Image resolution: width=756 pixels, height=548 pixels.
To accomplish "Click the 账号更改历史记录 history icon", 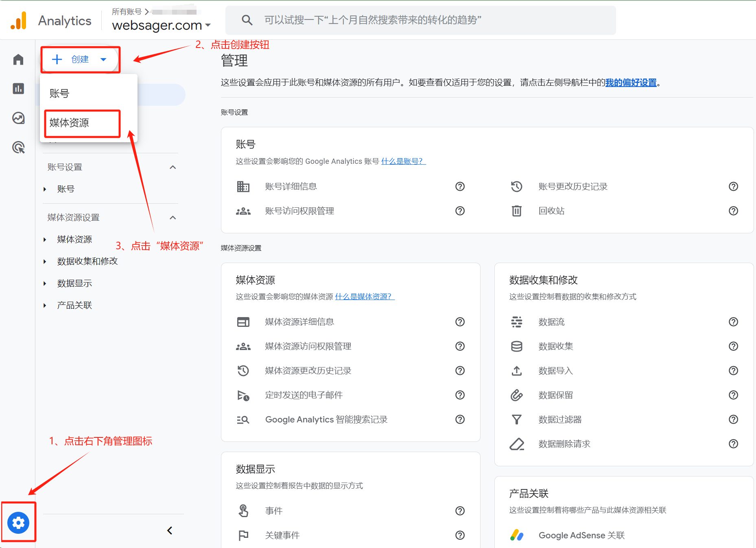I will (517, 187).
